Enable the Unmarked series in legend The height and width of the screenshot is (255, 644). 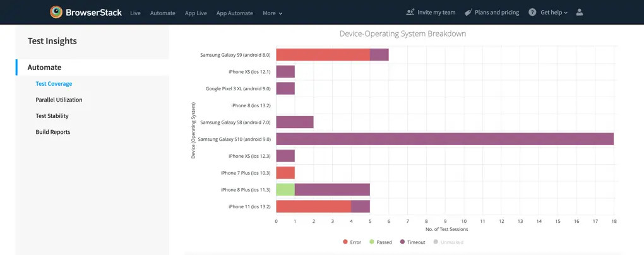(448, 242)
